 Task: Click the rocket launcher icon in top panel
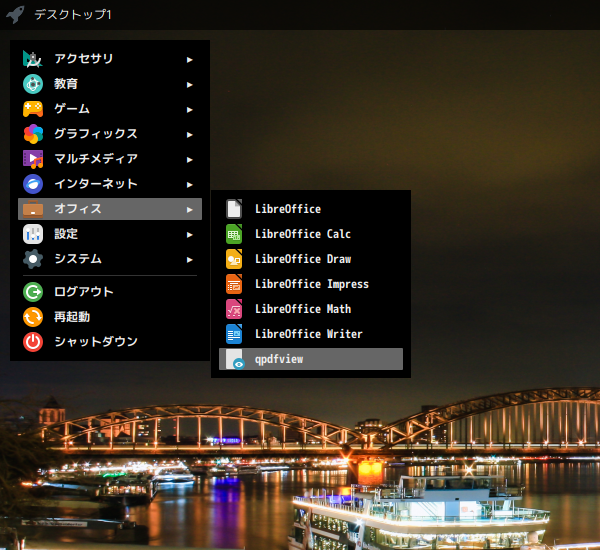point(15,15)
